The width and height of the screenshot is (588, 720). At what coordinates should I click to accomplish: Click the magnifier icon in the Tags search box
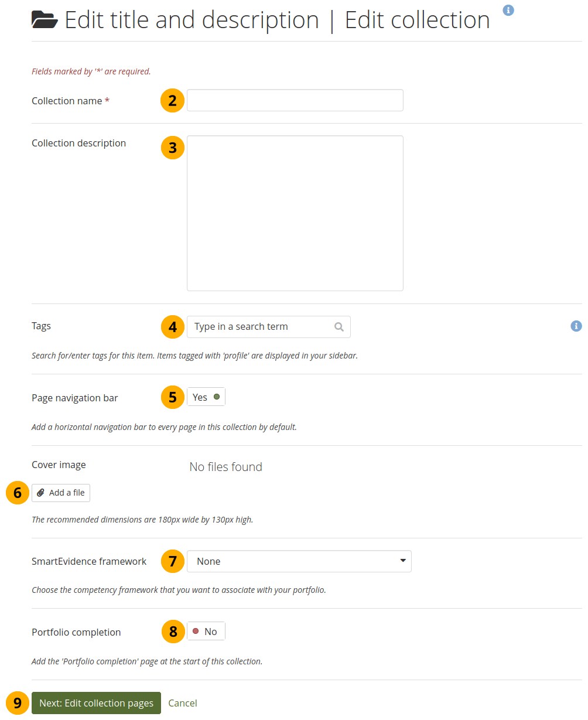pyautogui.click(x=339, y=327)
